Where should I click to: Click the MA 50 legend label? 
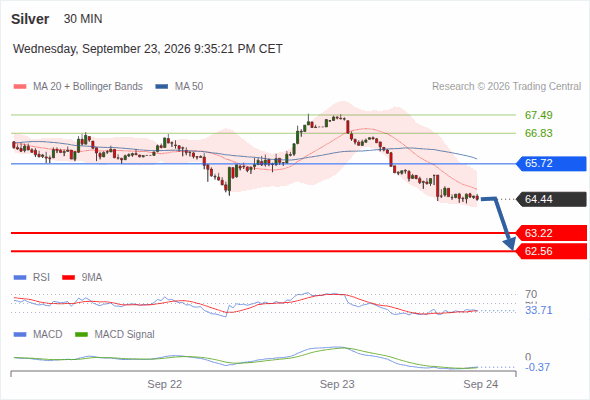tap(189, 87)
